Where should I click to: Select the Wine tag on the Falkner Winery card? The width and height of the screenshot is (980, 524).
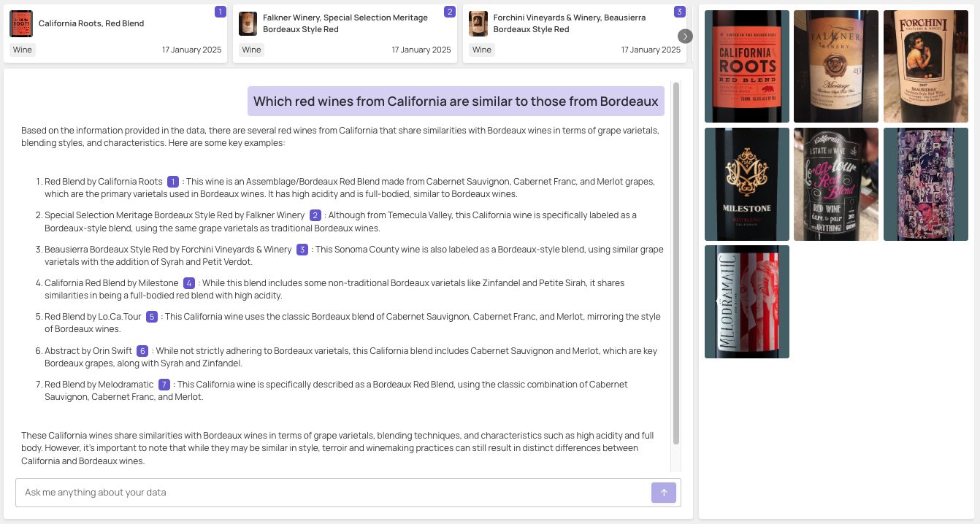click(x=252, y=50)
